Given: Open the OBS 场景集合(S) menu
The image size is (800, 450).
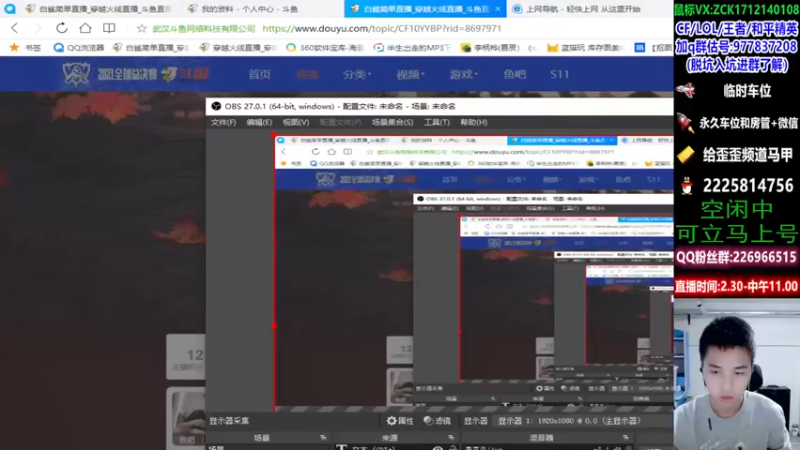Looking at the screenshot, I should [392, 122].
